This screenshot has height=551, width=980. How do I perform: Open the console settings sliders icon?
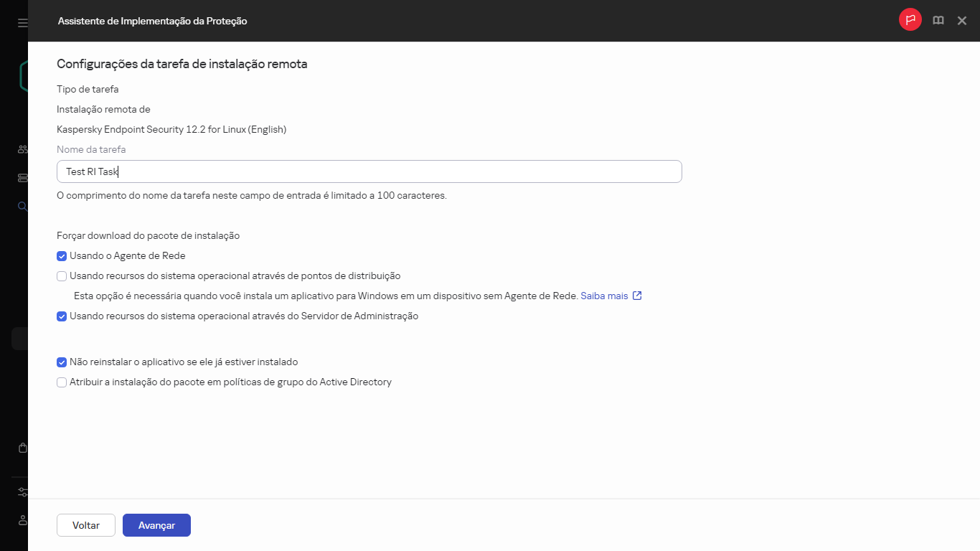[22, 492]
